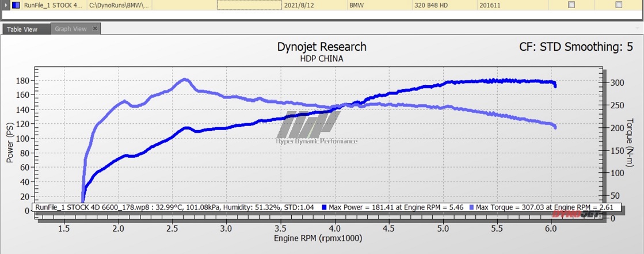Switch to the Table View tab
644x254 pixels.
click(x=22, y=29)
